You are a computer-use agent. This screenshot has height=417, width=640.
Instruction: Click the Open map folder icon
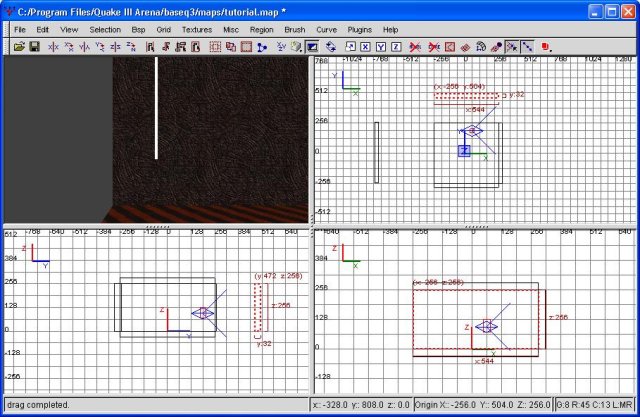19,47
